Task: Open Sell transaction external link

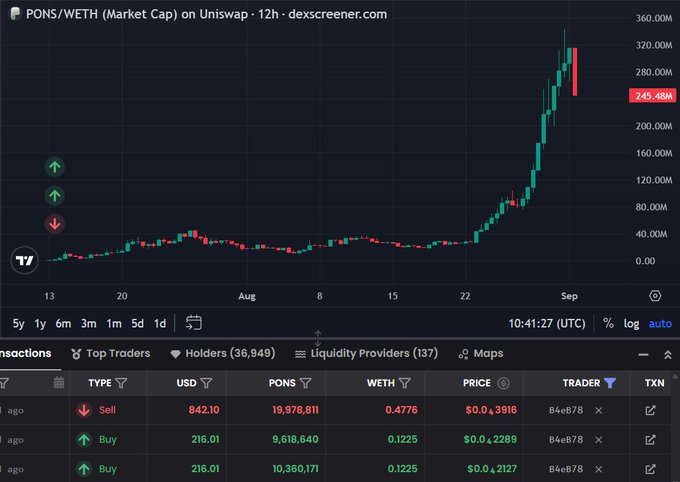Action: [x=650, y=410]
